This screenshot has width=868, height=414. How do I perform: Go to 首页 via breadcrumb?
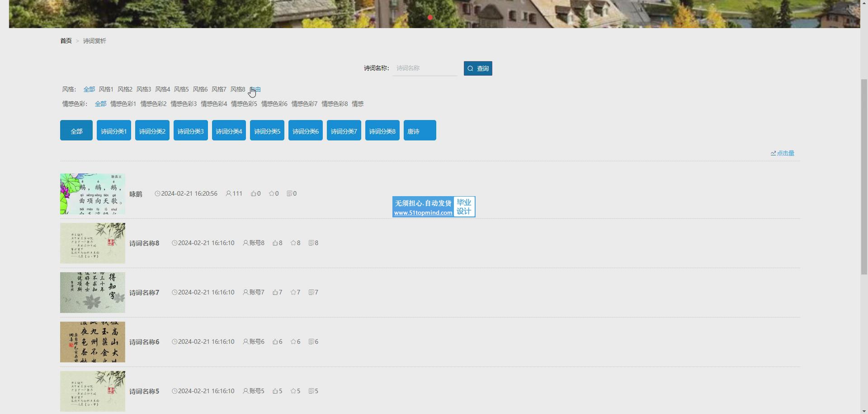click(66, 41)
